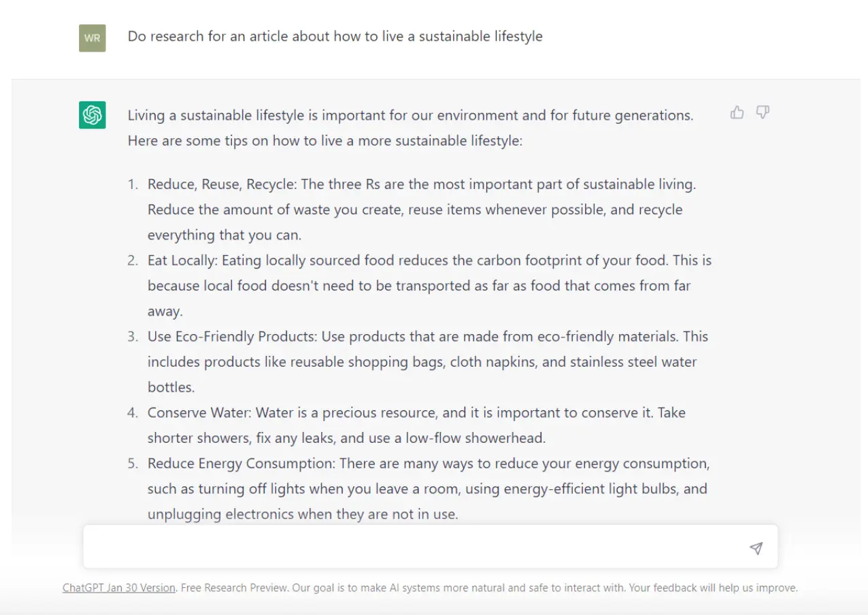Click the green WR profile badge
The image size is (868, 615).
point(93,38)
